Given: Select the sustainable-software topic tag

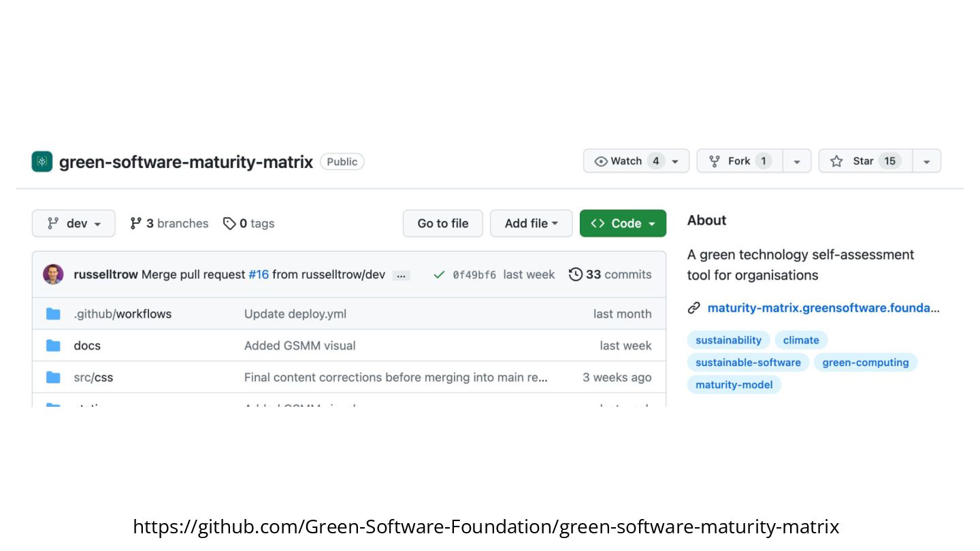Looking at the screenshot, I should 748,362.
